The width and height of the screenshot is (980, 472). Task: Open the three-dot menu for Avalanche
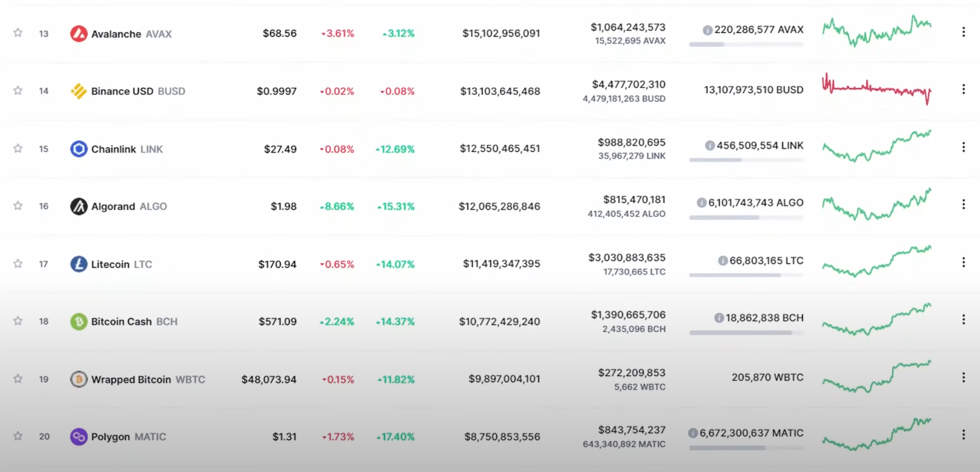pos(963,32)
